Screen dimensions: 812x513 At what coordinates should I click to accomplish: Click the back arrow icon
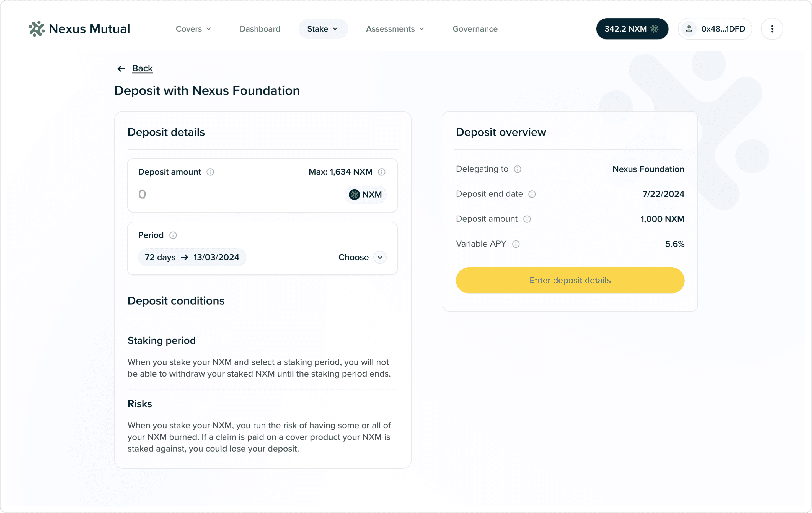[x=121, y=69]
